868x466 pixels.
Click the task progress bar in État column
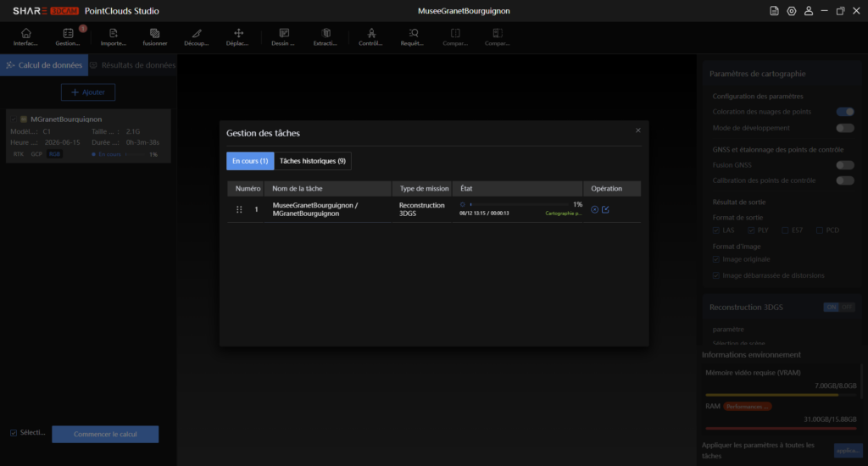(520, 205)
